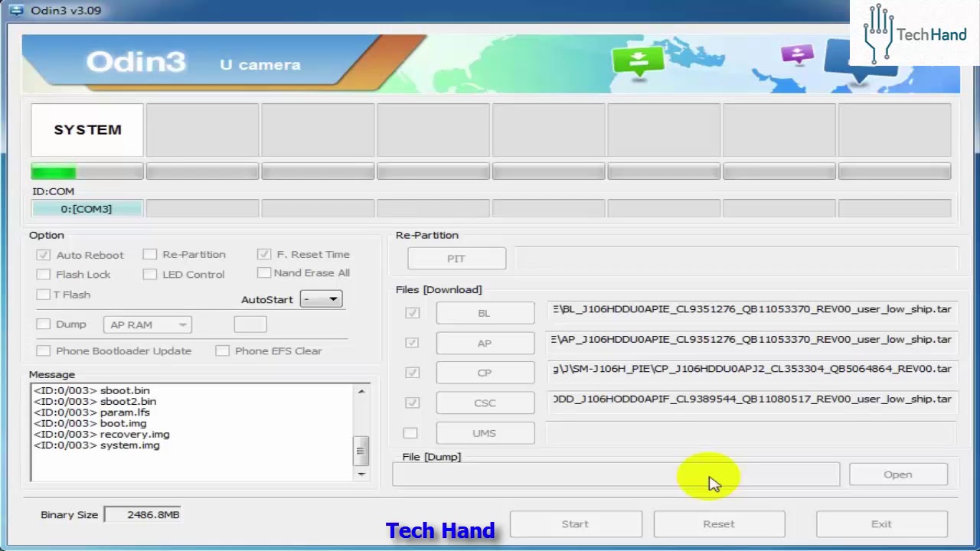Image resolution: width=980 pixels, height=551 pixels.
Task: Click the recovery.img log line
Action: 102,435
